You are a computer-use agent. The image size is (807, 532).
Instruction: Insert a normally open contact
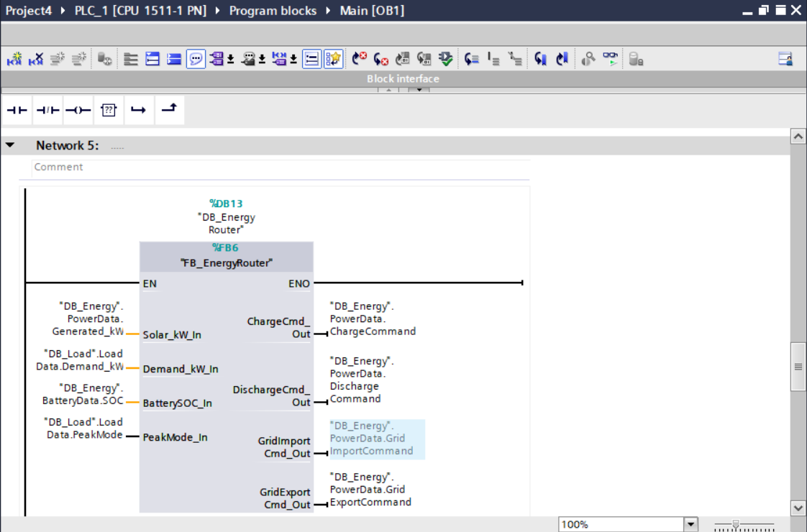pos(17,109)
